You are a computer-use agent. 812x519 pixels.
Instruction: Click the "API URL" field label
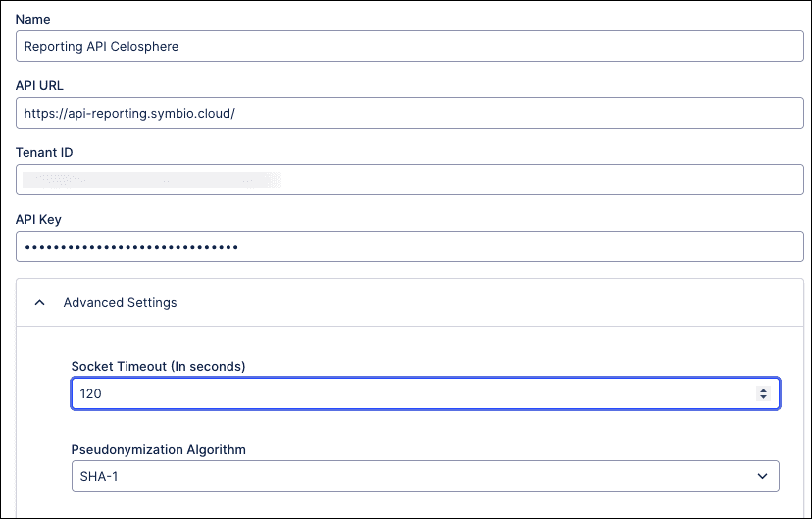tap(40, 85)
